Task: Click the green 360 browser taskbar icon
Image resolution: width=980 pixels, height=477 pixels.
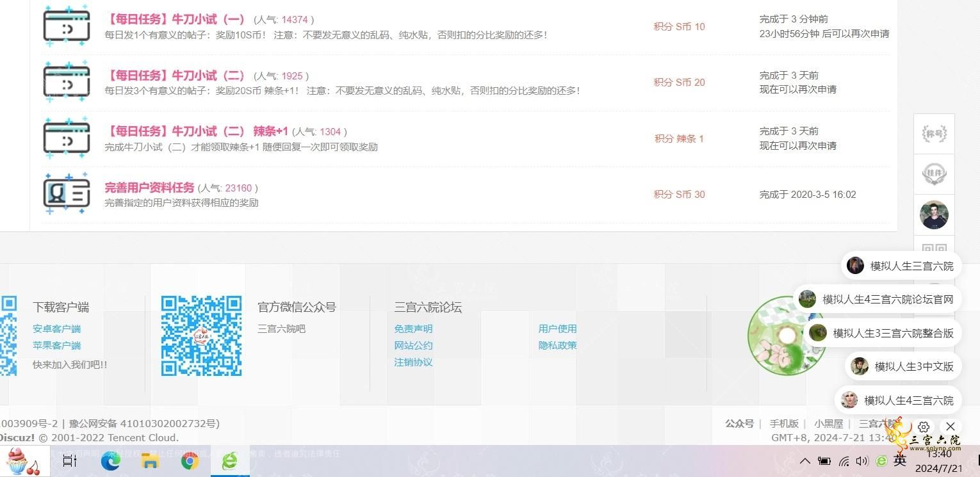Action: click(229, 461)
